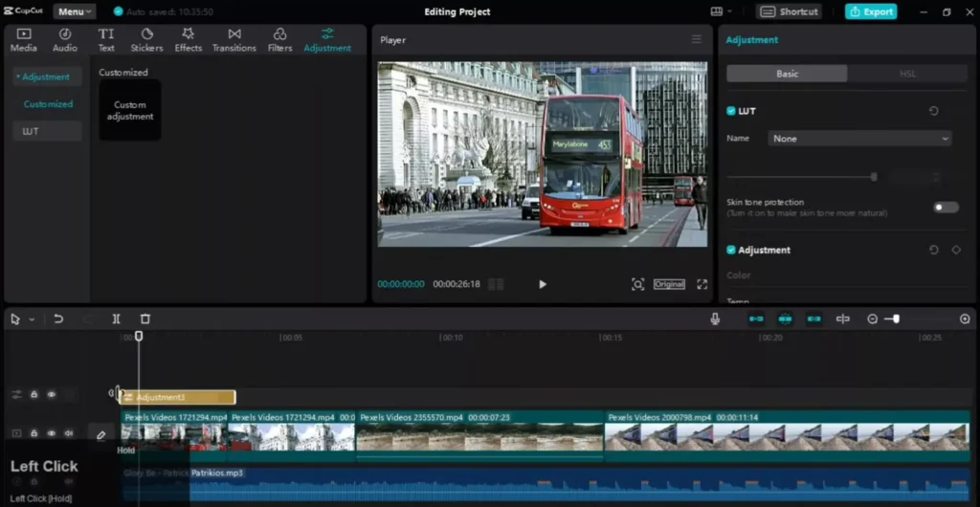Uncheck the LUT checkbox
This screenshot has width=980, height=507.
(x=730, y=111)
